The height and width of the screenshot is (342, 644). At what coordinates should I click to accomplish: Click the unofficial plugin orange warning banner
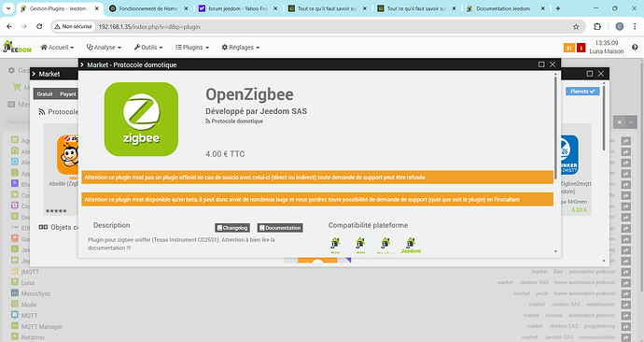pos(317,178)
